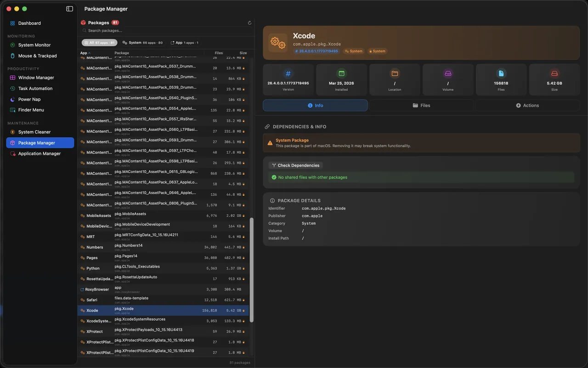Toggle the sidebar with the title bar icon
588x368 pixels.
69,9
